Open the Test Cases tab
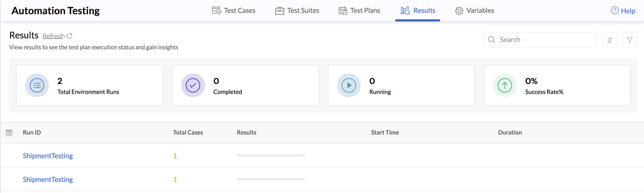Viewport: 644px width, 193px height. pos(234,10)
